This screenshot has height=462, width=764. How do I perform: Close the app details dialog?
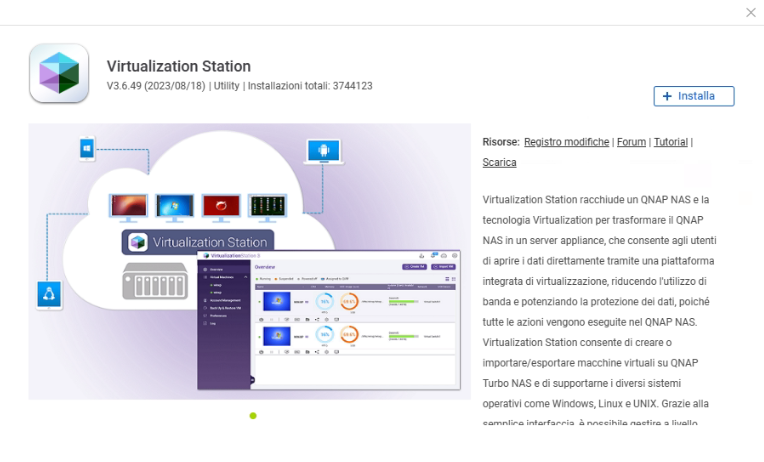(x=750, y=13)
